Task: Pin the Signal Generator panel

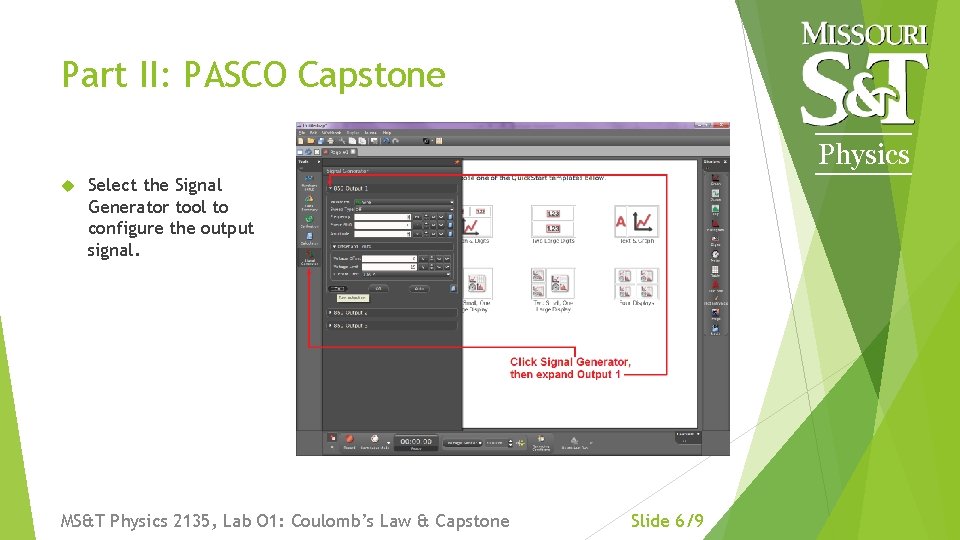Action: (457, 162)
